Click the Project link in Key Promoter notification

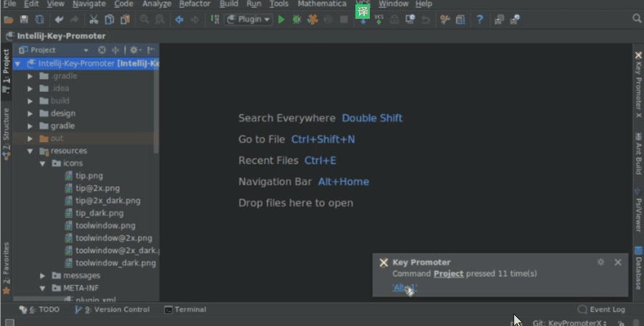point(448,274)
